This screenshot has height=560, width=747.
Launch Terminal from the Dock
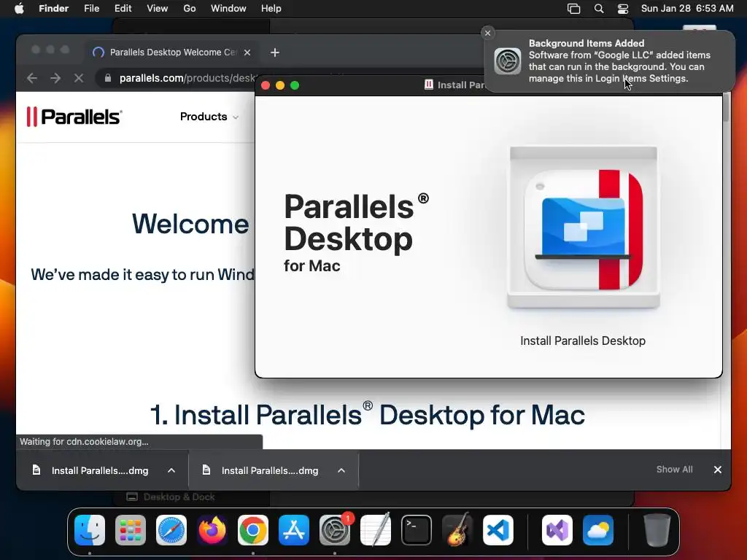[x=417, y=530]
